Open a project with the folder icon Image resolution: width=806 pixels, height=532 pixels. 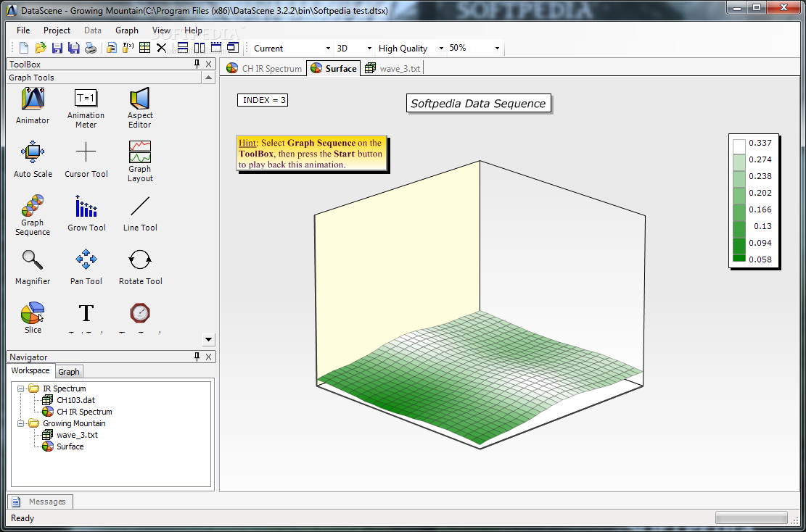(41, 49)
